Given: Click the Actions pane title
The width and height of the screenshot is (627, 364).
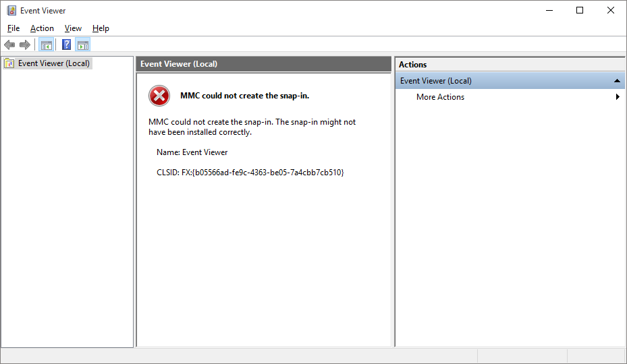Looking at the screenshot, I should coord(412,64).
